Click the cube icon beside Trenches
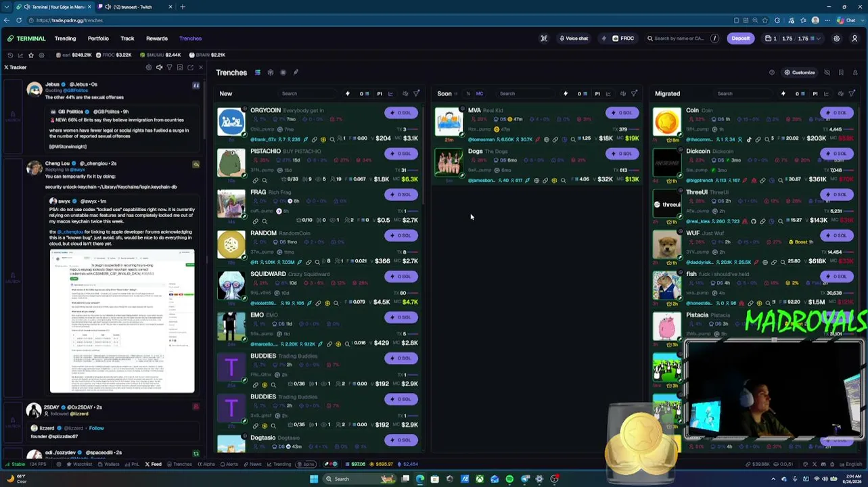 click(x=270, y=72)
